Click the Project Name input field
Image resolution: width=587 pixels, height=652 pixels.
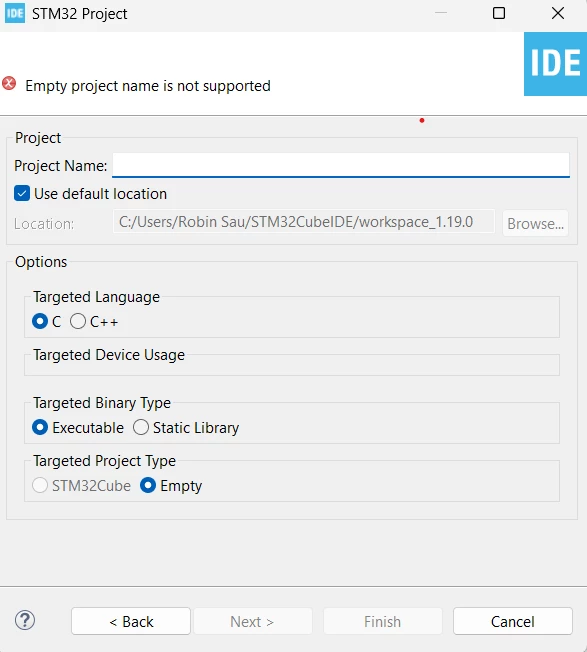tap(341, 165)
